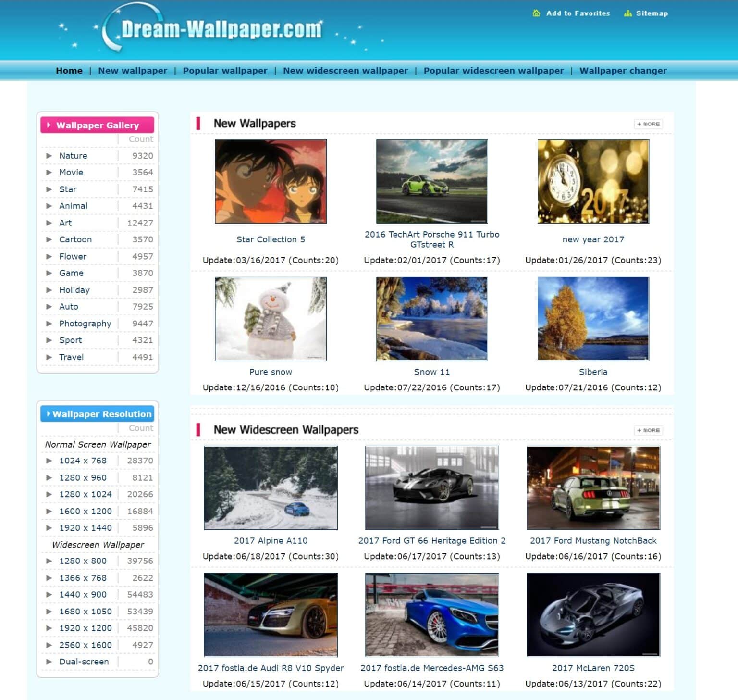Open the Popular wallpaper menu item
738x700 pixels.
pos(226,70)
